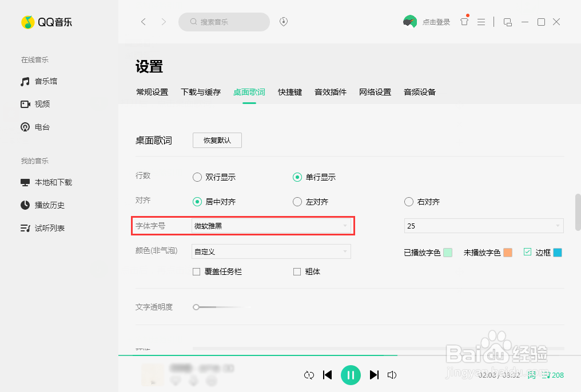Open the 微软雅黑 font dropdown
Viewport: 581px width, 392px height.
pos(272,226)
